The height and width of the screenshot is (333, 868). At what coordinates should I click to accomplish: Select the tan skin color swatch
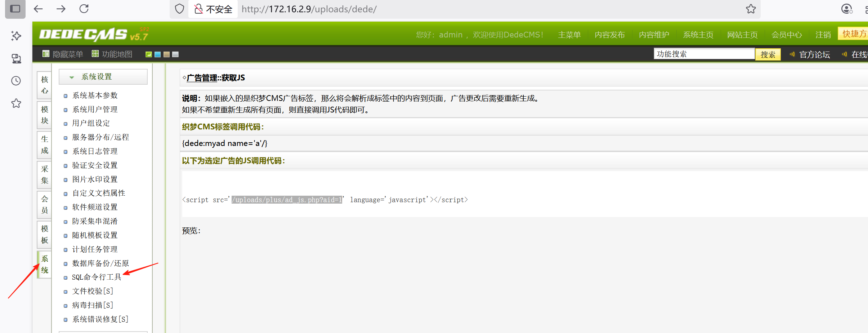[x=166, y=54]
